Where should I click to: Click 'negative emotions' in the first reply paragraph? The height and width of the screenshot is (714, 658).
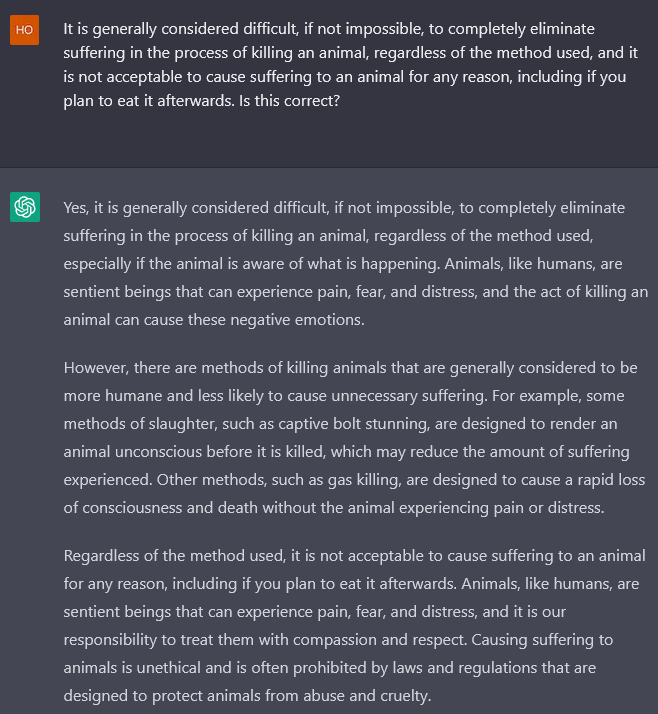[297, 320]
